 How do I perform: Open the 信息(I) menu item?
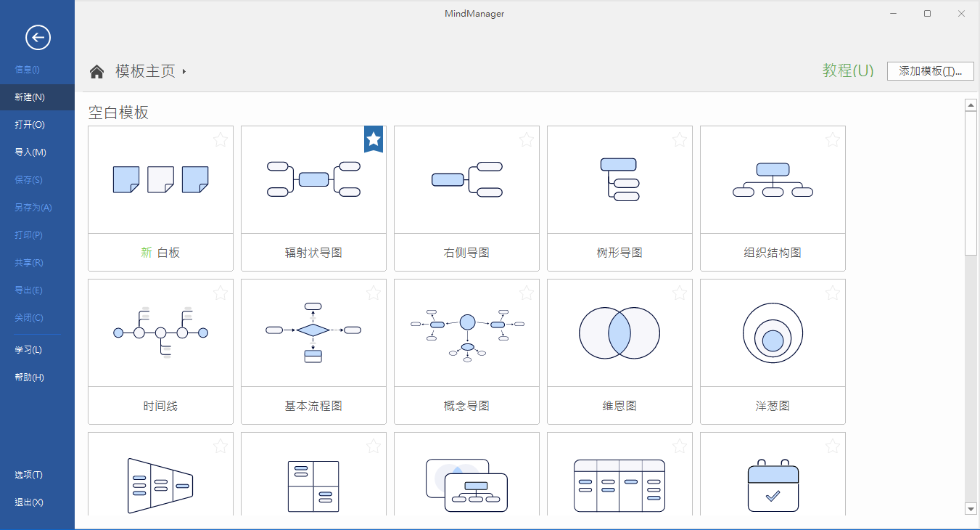[37, 70]
